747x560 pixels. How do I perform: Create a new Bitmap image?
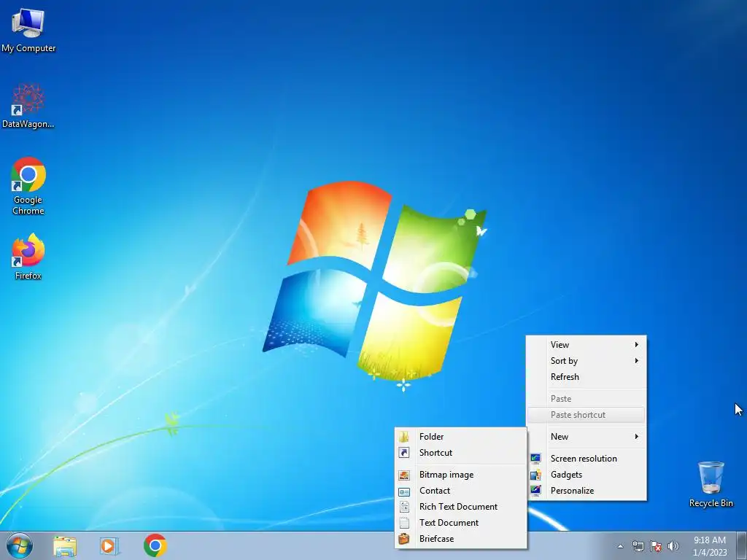tap(461, 475)
